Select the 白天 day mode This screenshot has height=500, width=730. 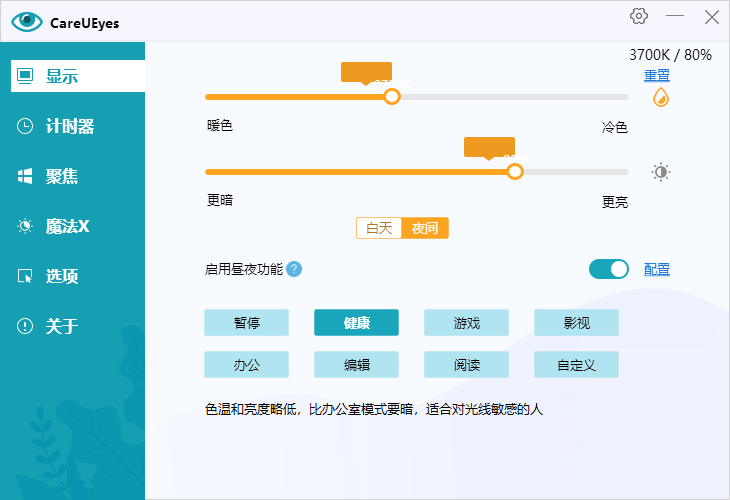pyautogui.click(x=379, y=228)
